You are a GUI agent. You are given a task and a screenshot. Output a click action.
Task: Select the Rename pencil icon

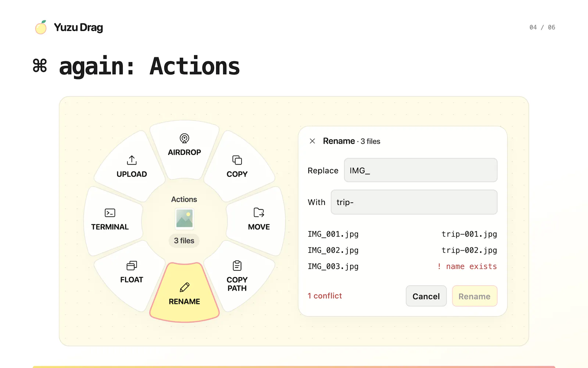click(184, 287)
